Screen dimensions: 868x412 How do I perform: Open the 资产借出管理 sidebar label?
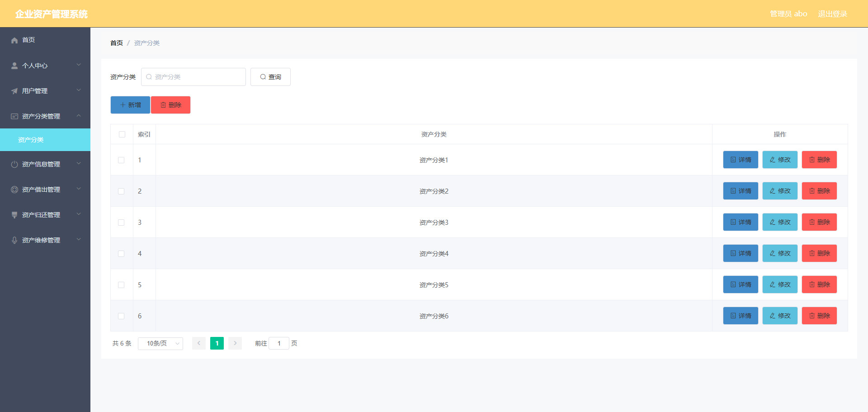(x=41, y=189)
